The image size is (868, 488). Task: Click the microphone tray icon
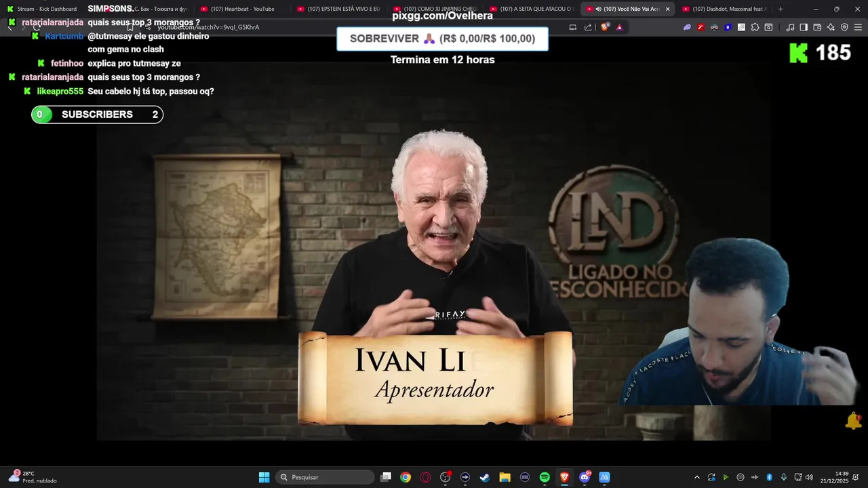click(x=784, y=477)
